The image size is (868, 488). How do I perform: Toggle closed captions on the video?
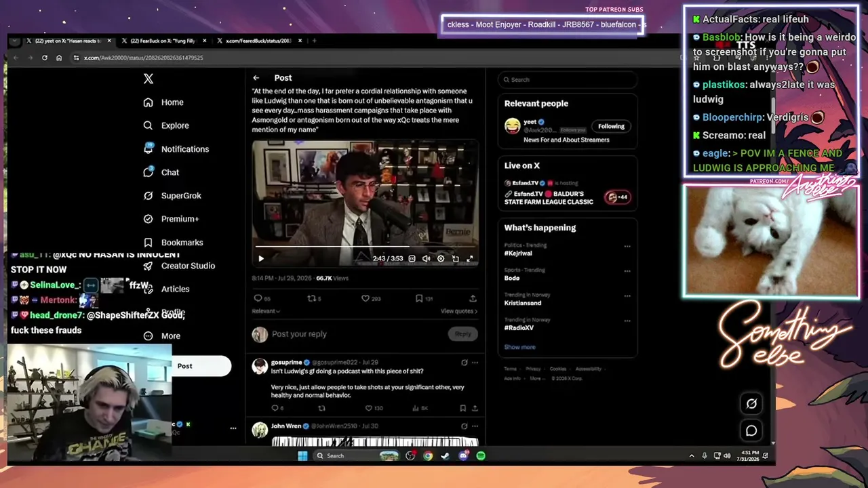tap(412, 258)
